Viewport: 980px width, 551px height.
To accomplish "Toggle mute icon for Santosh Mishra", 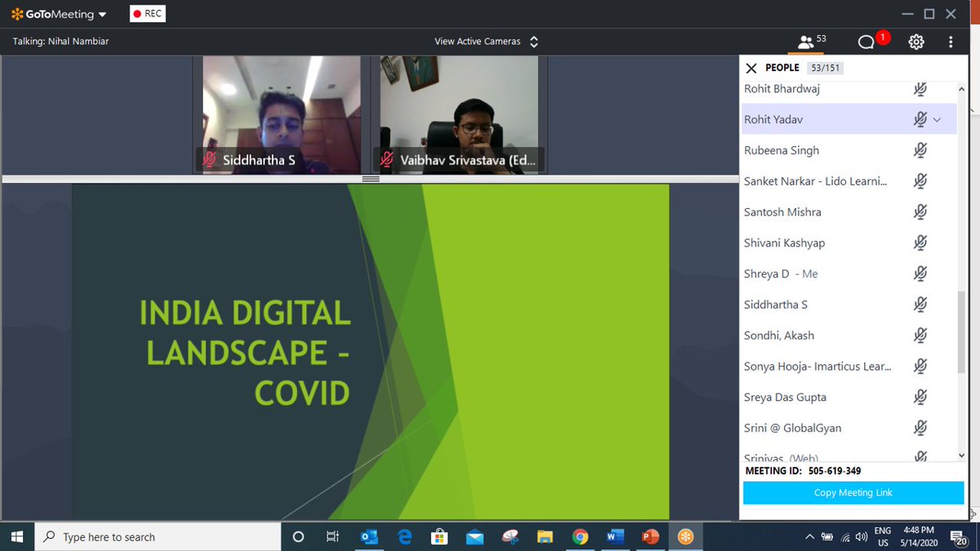I will pyautogui.click(x=920, y=212).
